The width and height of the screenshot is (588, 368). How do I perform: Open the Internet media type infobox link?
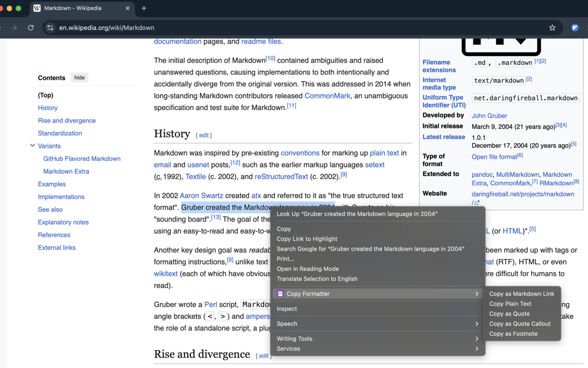(x=439, y=84)
